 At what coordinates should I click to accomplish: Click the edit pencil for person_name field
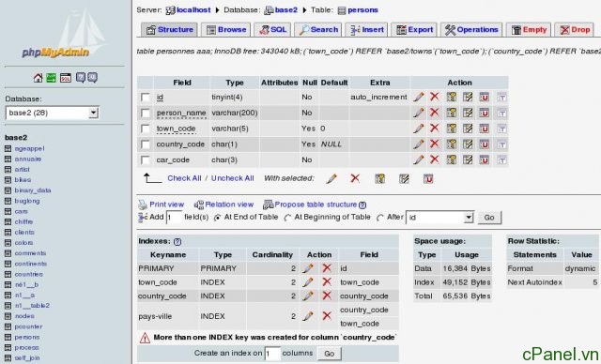click(419, 113)
